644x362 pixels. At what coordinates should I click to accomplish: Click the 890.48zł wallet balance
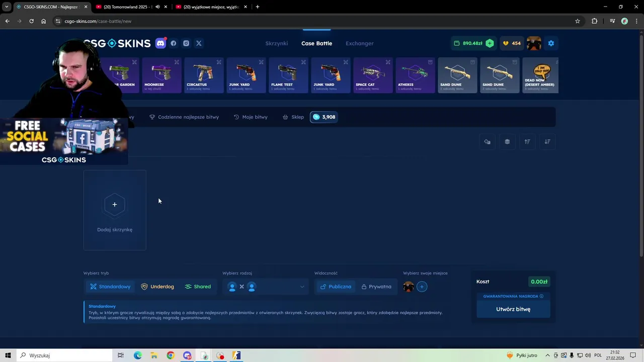point(468,43)
